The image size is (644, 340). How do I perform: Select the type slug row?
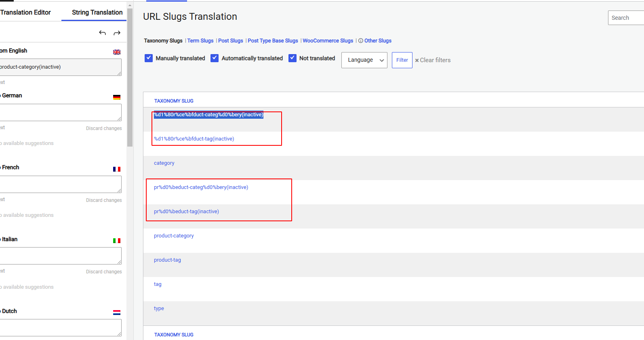(x=159, y=309)
